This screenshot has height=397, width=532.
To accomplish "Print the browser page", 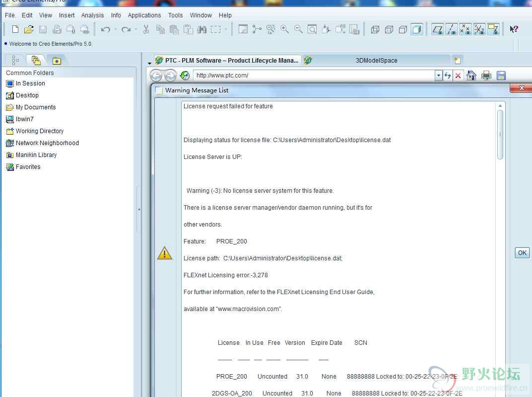I will click(486, 76).
